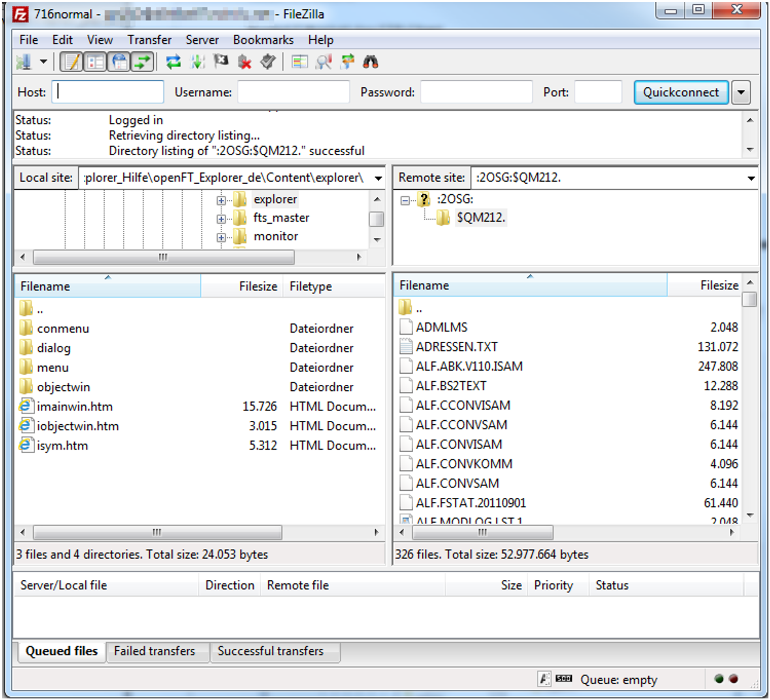
Task: Open the File menu
Action: [28, 40]
